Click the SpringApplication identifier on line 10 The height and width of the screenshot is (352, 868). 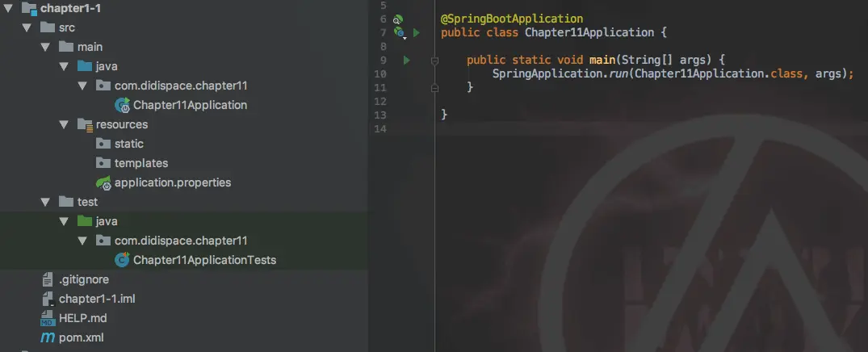[x=547, y=73]
